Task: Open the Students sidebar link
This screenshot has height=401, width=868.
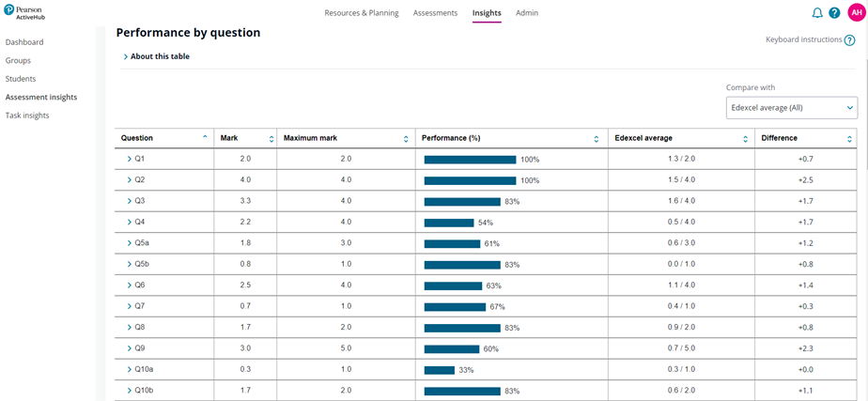Action: (21, 79)
